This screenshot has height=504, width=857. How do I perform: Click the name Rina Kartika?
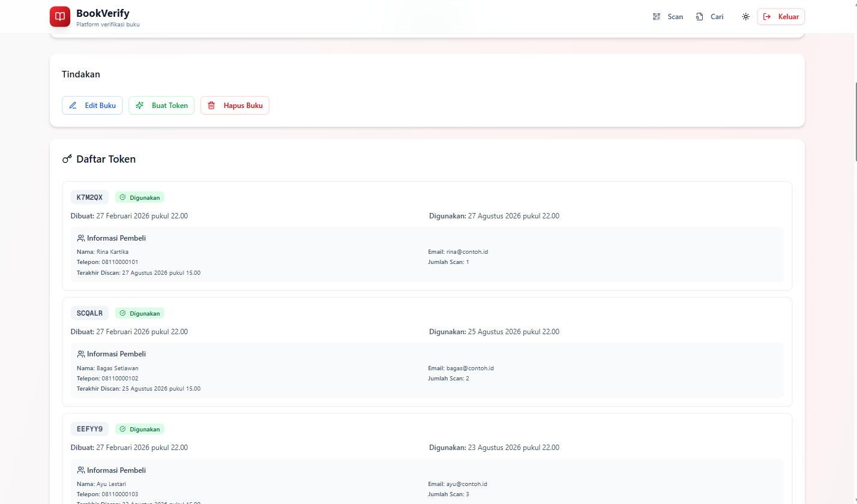click(x=112, y=252)
